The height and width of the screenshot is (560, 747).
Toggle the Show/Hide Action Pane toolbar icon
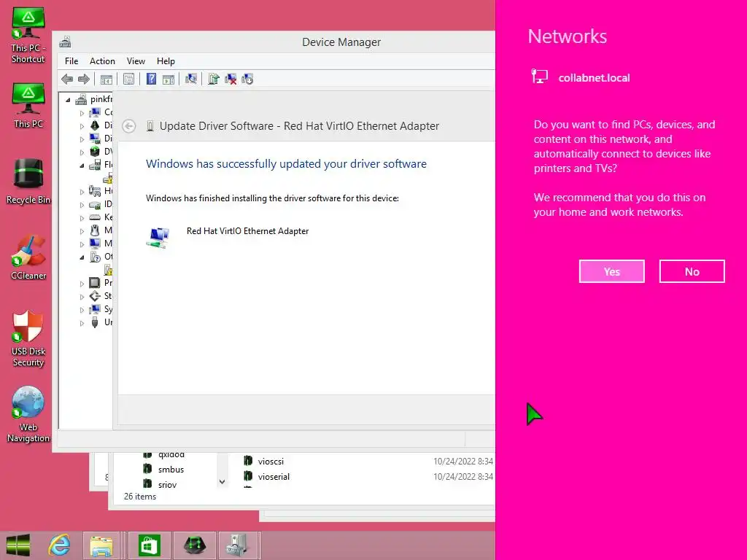coord(169,79)
